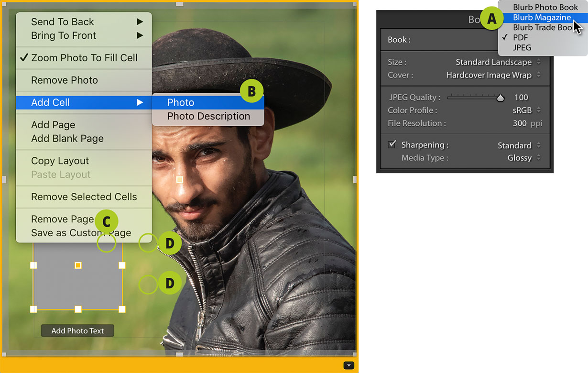588x373 pixels.
Task: Grab the gray cell's bottom-right corner handle
Action: (x=122, y=309)
